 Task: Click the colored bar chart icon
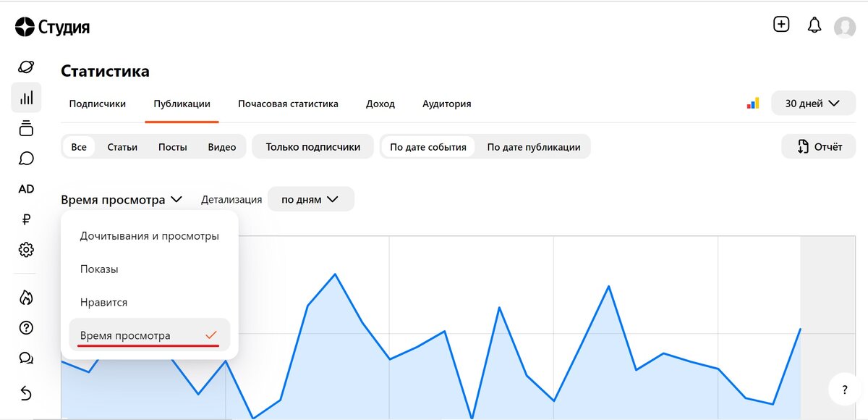753,103
